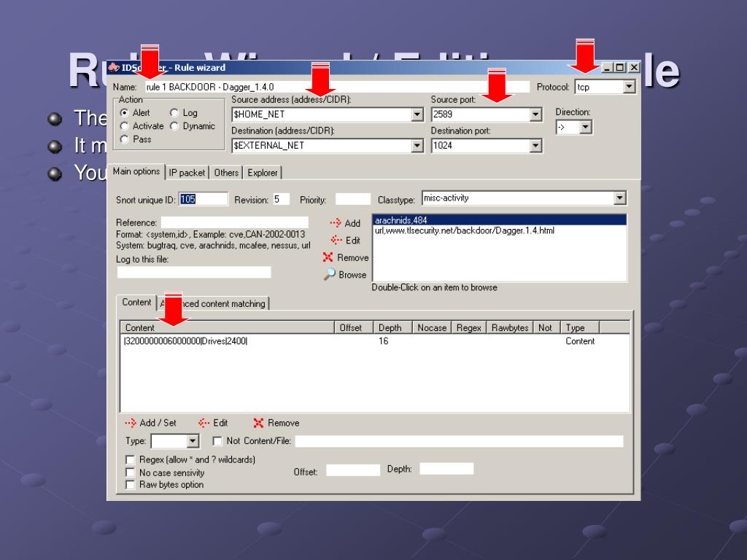747x560 pixels.
Task: Click the Depth column header
Action: (x=392, y=327)
